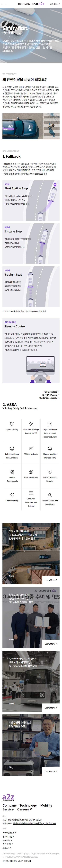This screenshot has width=62, height=868.
Task: Select the Vehicle Cybersecurity lock icon
Action: point(12,472)
